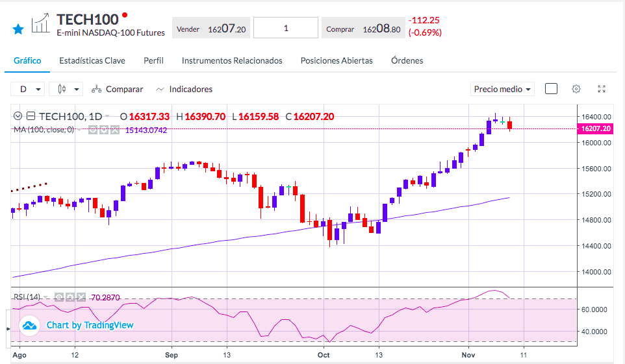Click the quantity input field showing 1
This screenshot has height=364, width=625.
[x=286, y=28]
